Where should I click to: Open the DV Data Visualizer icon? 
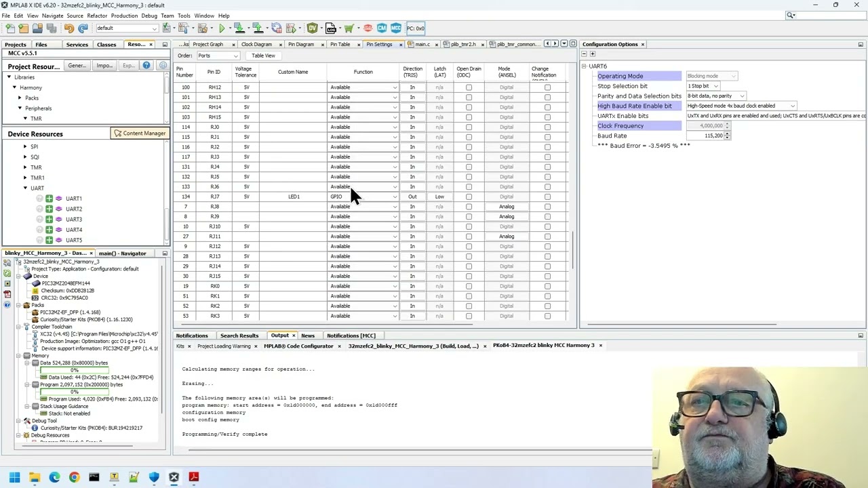point(312,28)
